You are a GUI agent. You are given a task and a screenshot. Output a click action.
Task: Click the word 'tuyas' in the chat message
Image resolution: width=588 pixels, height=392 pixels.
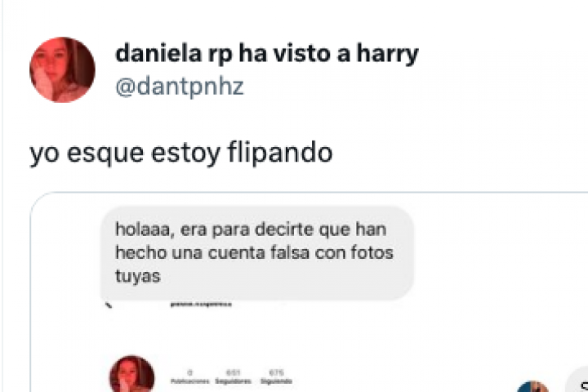click(138, 276)
